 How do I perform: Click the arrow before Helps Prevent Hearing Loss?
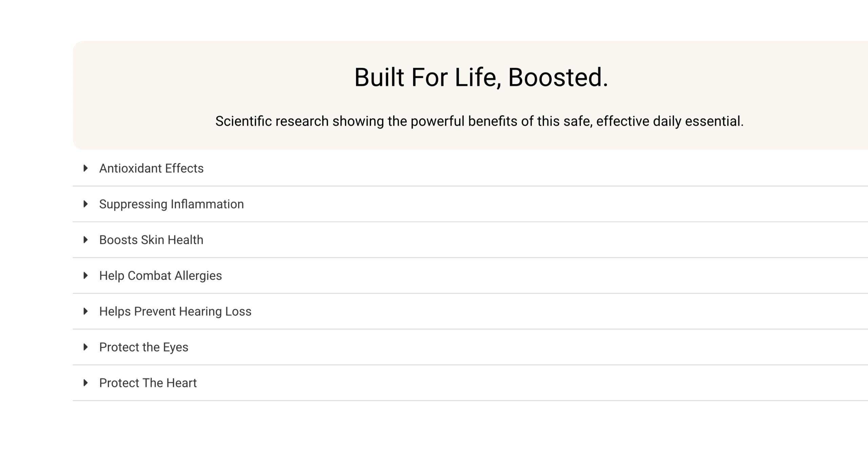coord(85,311)
